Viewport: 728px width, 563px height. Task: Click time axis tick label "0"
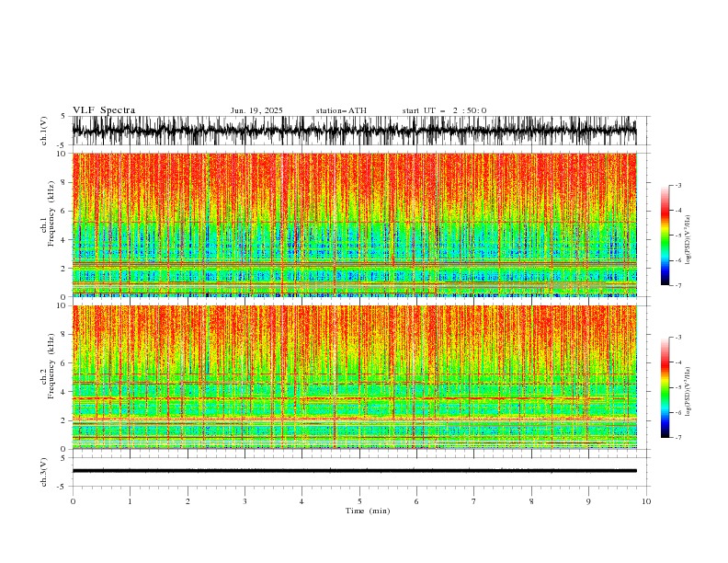pyautogui.click(x=73, y=501)
